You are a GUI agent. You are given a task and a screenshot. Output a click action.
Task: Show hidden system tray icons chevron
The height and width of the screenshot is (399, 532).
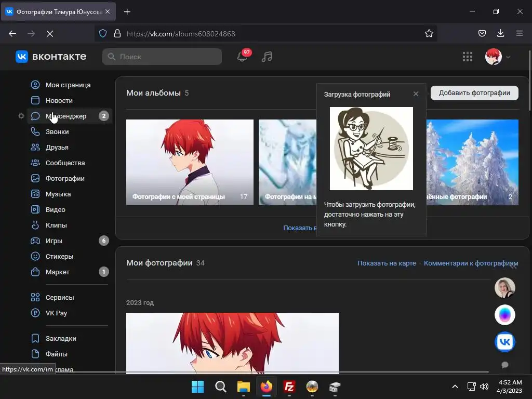coord(455,387)
